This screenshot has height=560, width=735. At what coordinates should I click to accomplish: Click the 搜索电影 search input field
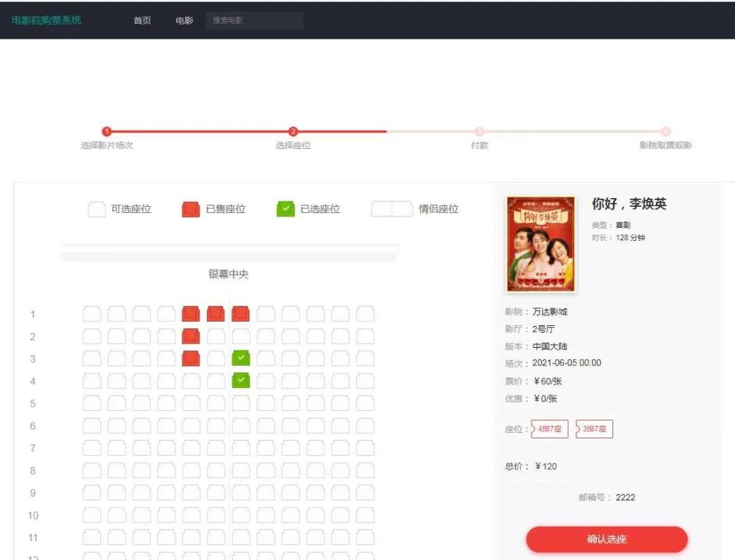254,20
